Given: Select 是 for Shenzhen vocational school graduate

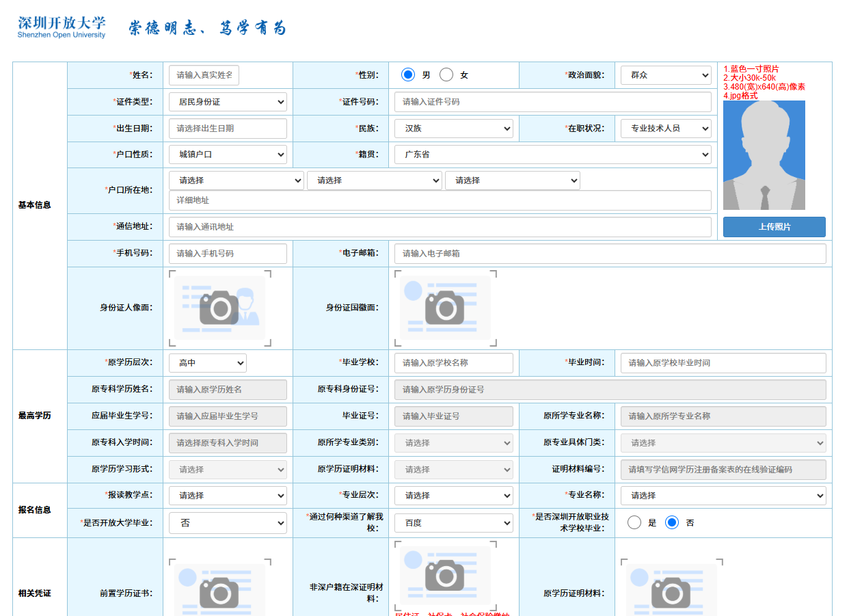Looking at the screenshot, I should pyautogui.click(x=634, y=522).
